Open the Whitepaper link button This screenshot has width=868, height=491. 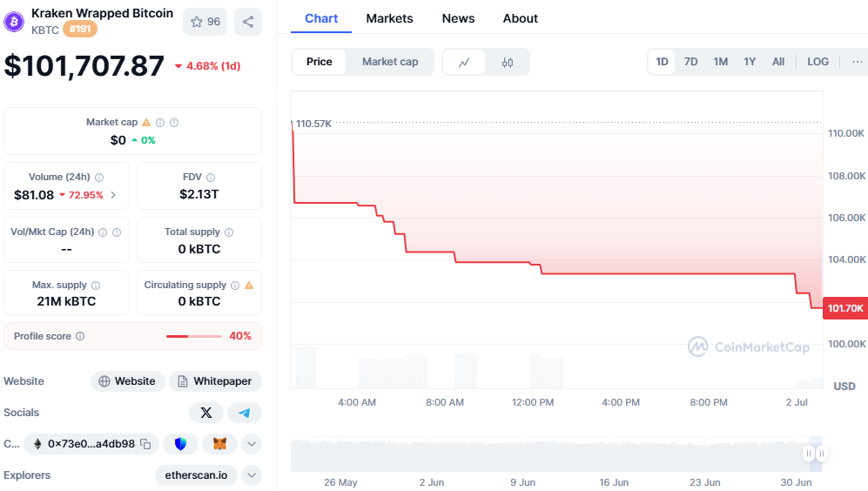point(215,380)
